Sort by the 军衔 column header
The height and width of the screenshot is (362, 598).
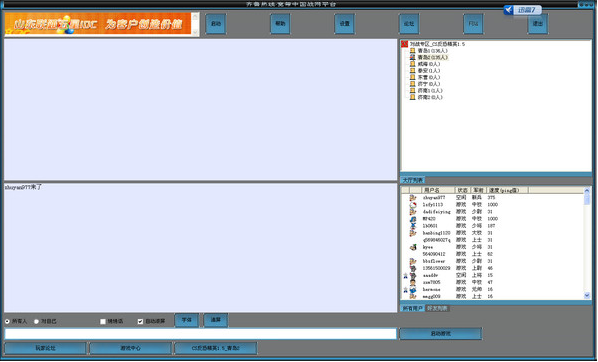[x=478, y=190]
